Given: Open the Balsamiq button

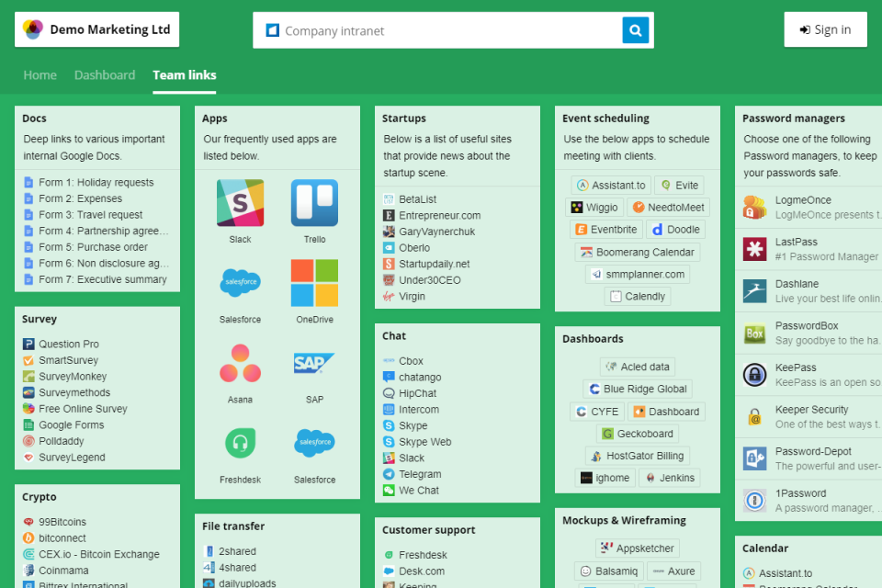Looking at the screenshot, I should 608,571.
